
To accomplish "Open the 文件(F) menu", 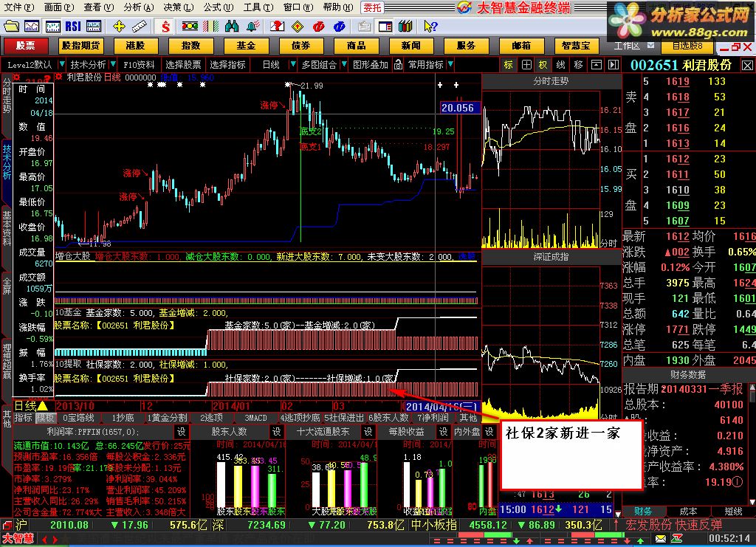I will [19, 7].
